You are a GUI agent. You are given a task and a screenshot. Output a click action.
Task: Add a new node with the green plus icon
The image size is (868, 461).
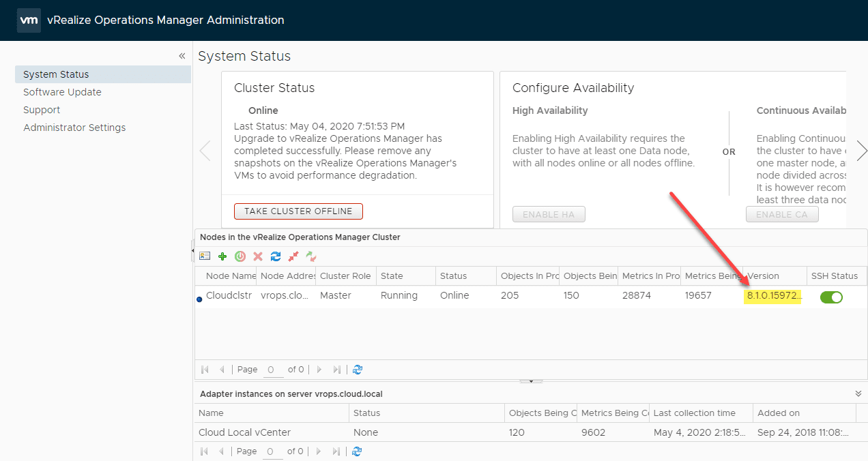point(222,256)
